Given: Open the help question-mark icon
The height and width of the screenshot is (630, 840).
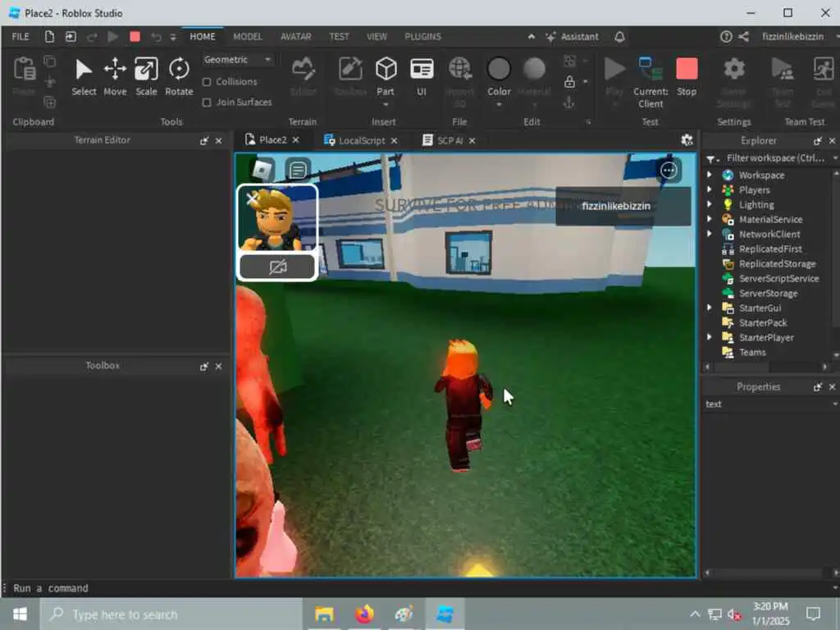Looking at the screenshot, I should click(726, 36).
